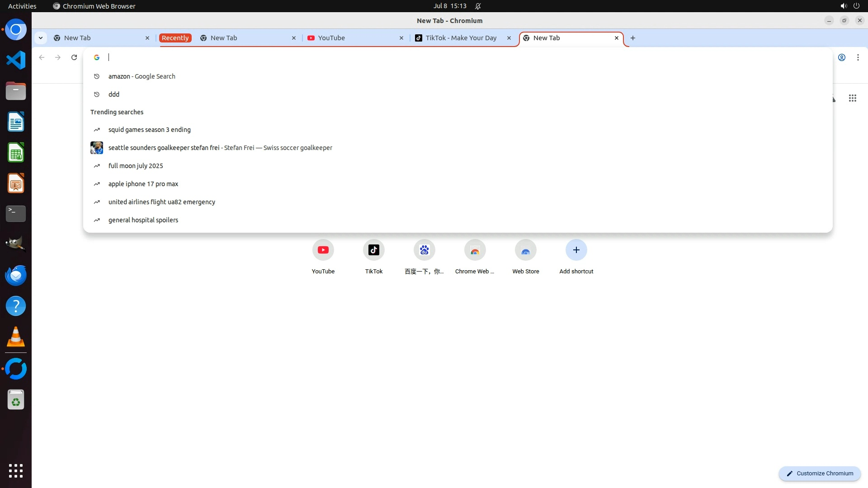This screenshot has height=488, width=868.
Task: Open Chromium's three-dot menu
Action: (x=858, y=57)
